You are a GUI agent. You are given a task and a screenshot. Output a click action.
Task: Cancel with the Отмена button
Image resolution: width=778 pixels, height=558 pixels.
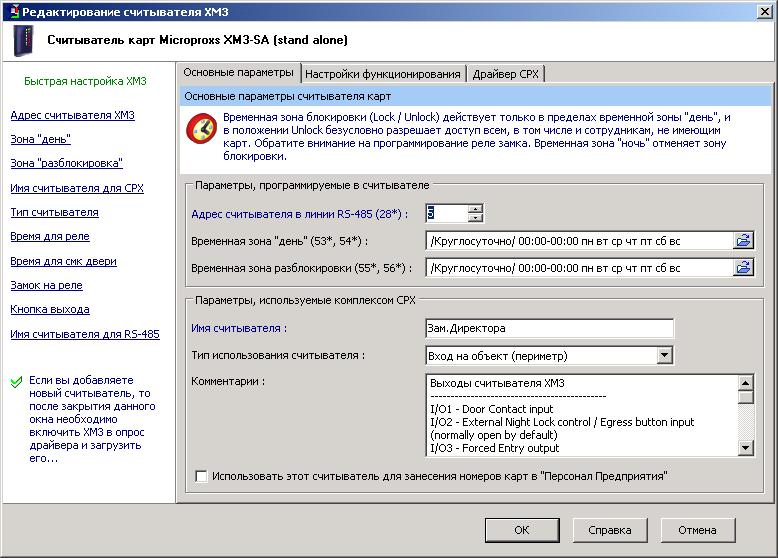(x=697, y=530)
